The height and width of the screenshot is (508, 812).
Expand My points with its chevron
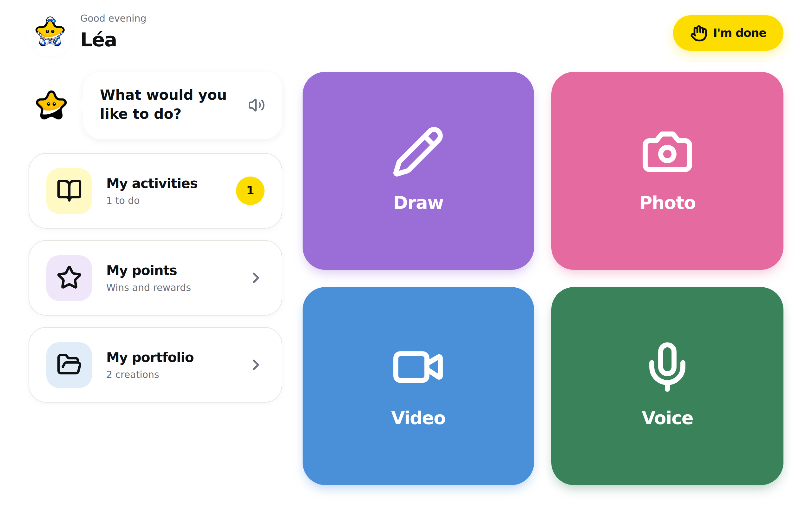click(x=256, y=278)
